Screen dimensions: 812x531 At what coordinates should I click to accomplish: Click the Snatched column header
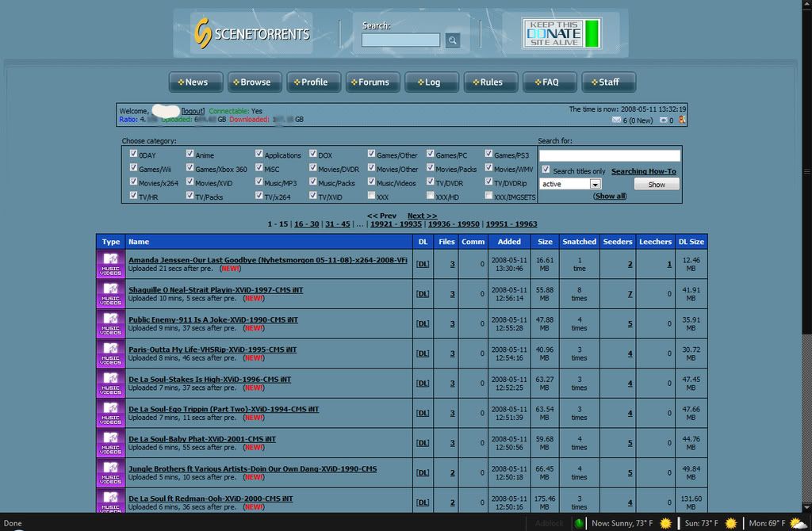[x=579, y=242]
